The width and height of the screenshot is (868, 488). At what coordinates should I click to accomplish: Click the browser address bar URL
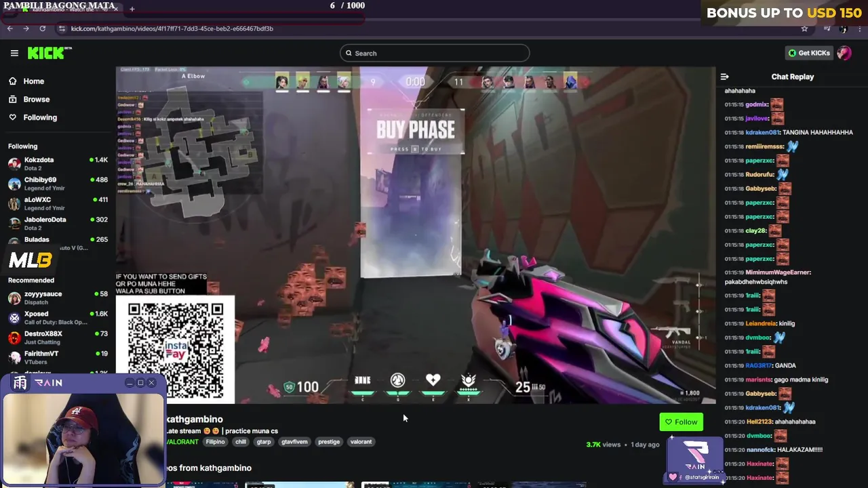click(x=172, y=28)
